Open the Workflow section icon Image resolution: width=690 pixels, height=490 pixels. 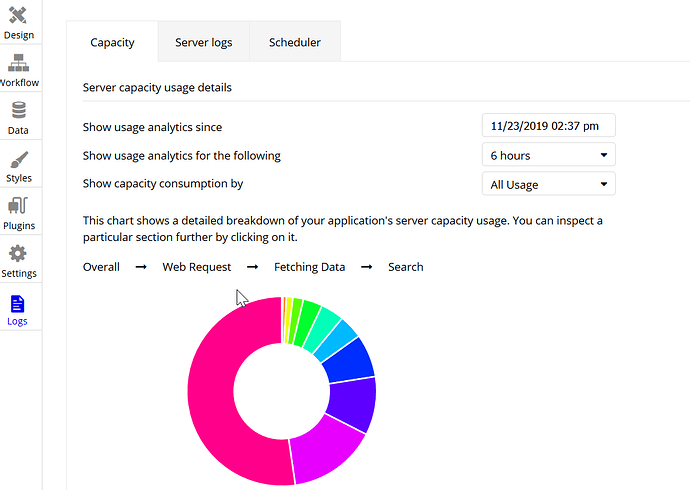pos(19,63)
